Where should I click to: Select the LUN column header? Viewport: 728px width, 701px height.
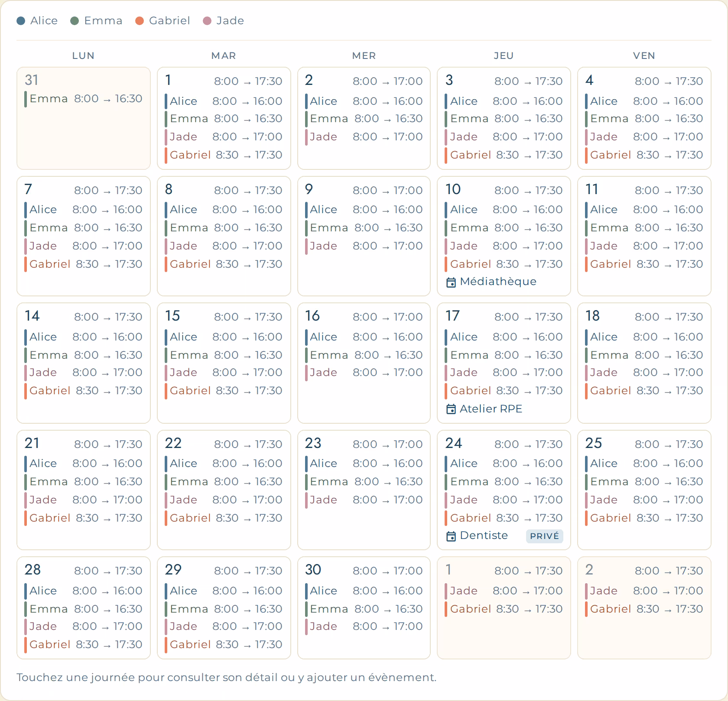[x=83, y=55]
